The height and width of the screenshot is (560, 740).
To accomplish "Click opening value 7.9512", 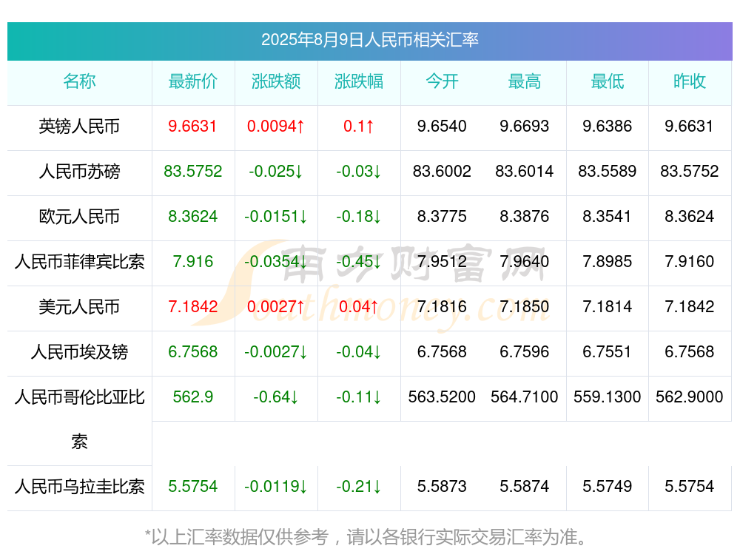I will click(x=442, y=261).
